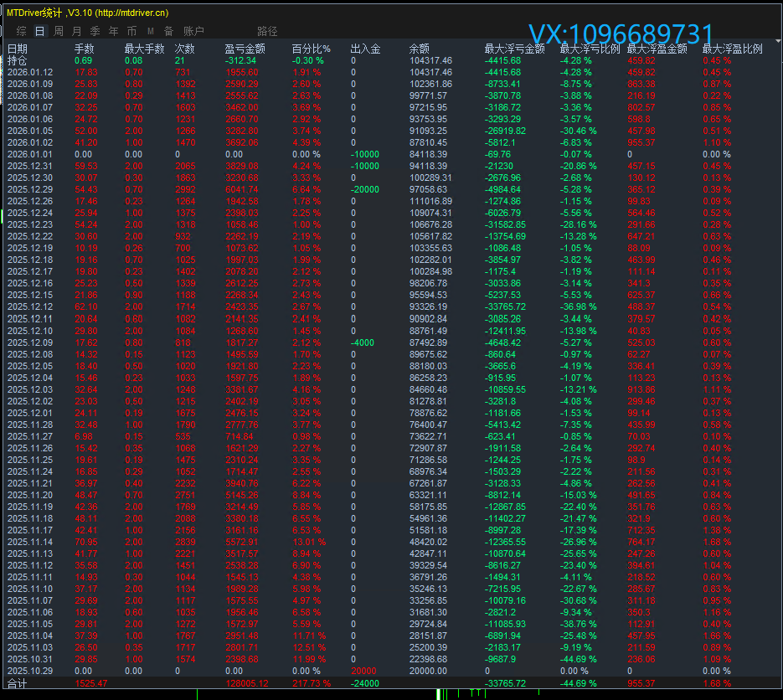The height and width of the screenshot is (700, 783).
Task: Click the 盈亏金额 column header
Action: tap(245, 49)
